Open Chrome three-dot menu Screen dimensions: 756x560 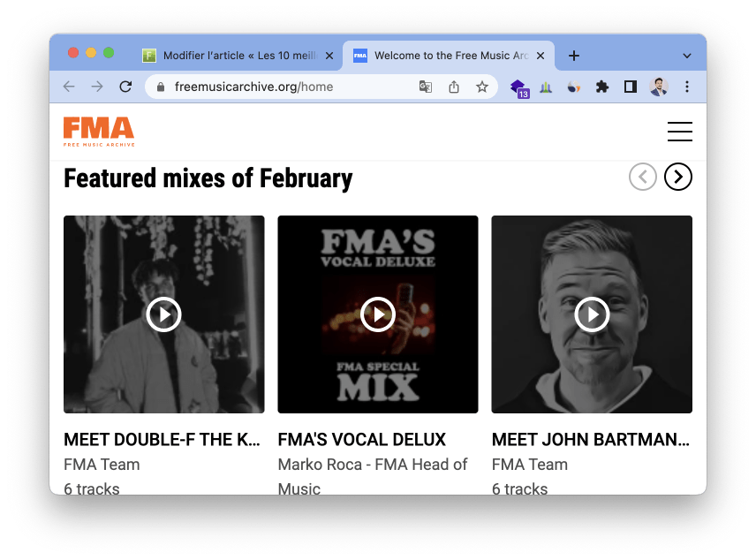(687, 87)
